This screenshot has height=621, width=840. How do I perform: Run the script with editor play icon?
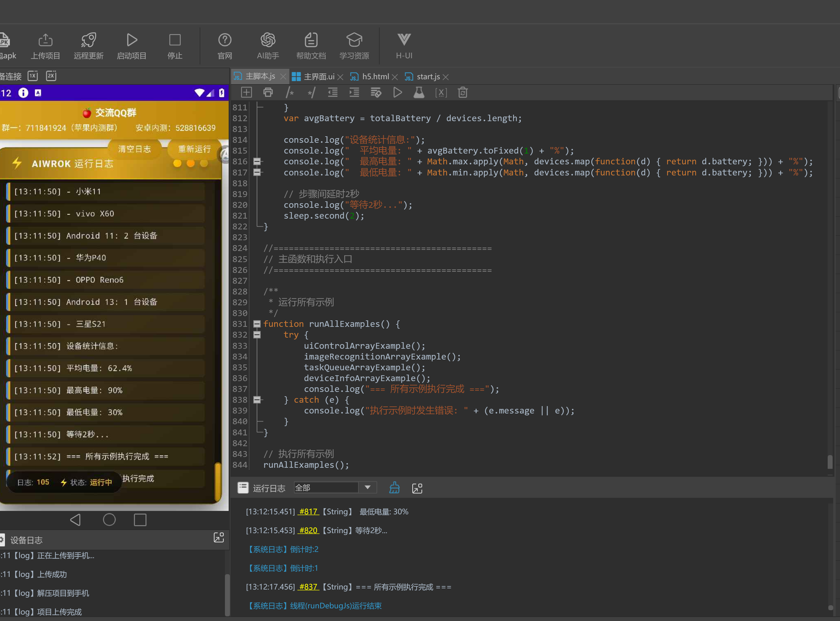[398, 93]
